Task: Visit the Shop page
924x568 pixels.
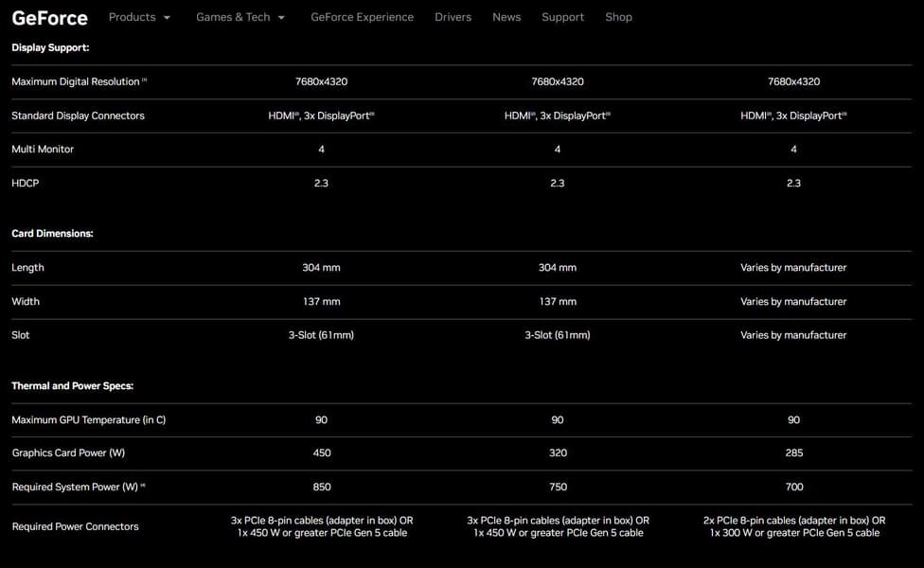Action: coord(618,17)
